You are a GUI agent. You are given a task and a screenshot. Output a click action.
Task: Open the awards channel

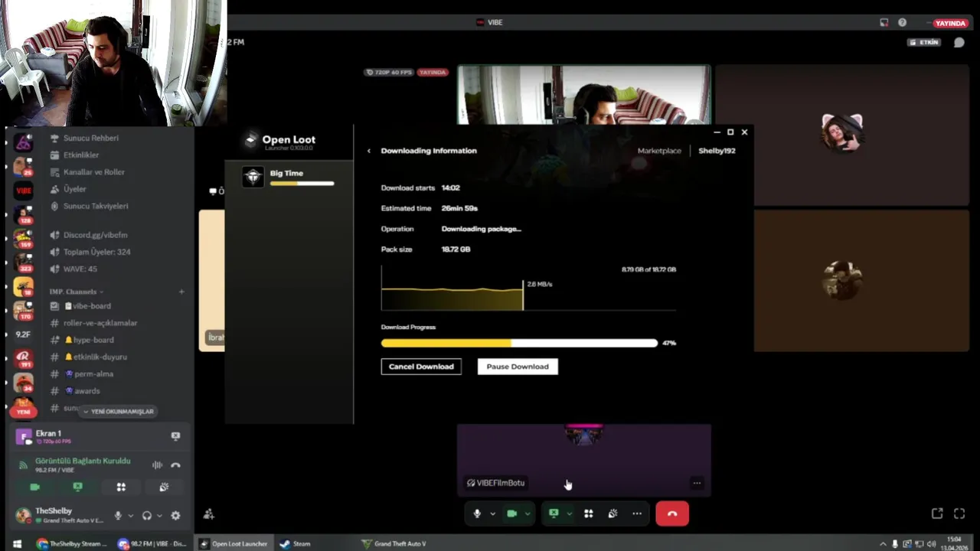click(x=87, y=390)
